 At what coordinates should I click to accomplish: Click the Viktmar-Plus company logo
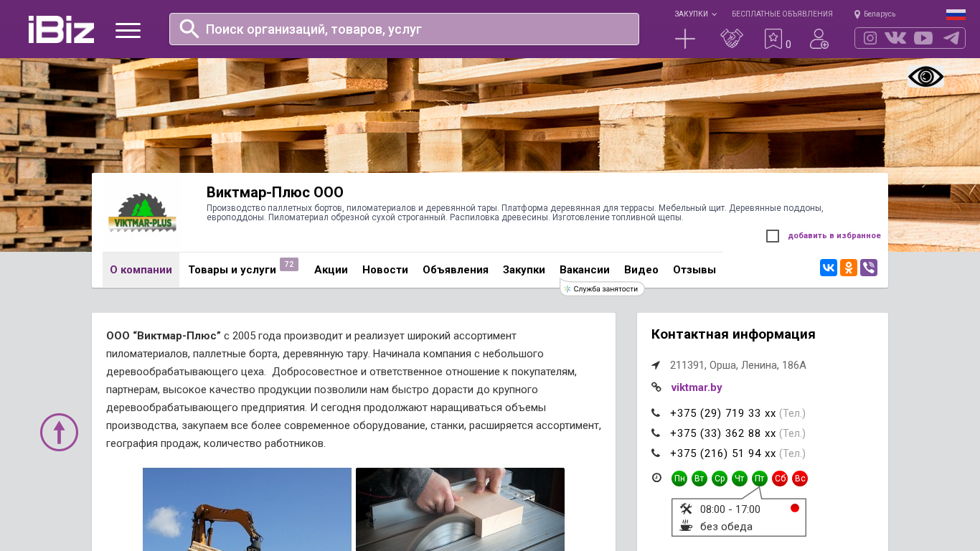pyautogui.click(x=141, y=212)
